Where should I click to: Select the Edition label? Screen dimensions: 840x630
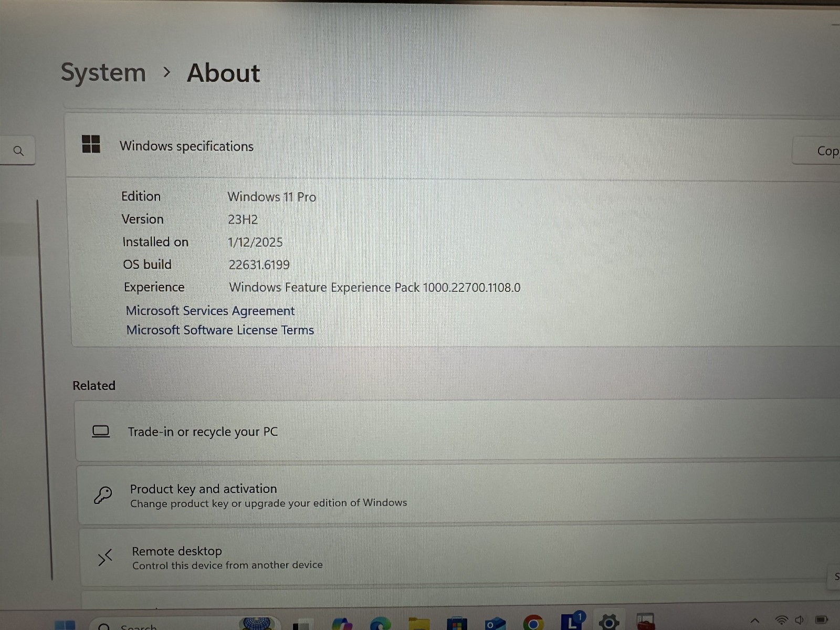click(141, 196)
